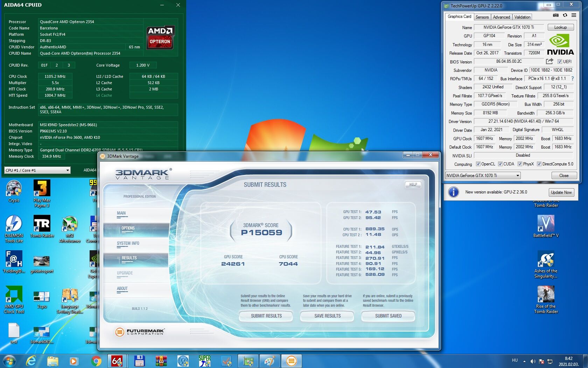
Task: Open Internet Explorer from the taskbar
Action: point(31,361)
